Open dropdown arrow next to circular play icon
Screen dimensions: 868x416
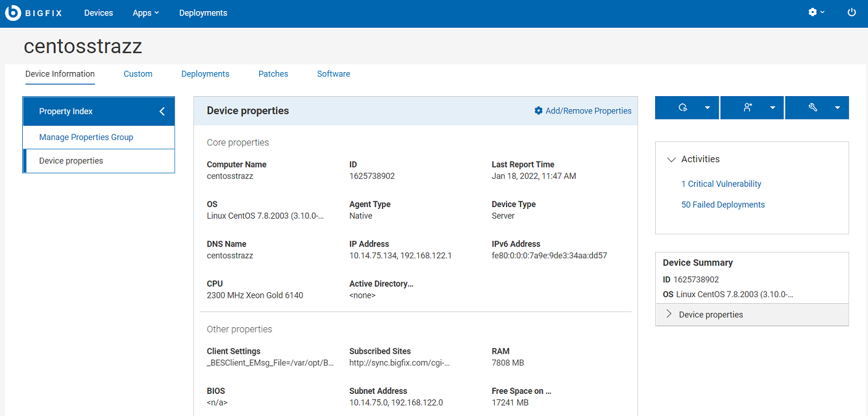(708, 108)
